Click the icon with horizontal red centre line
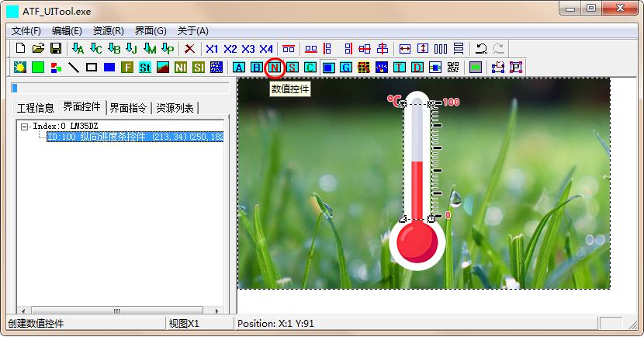The image size is (644, 337). [365, 48]
